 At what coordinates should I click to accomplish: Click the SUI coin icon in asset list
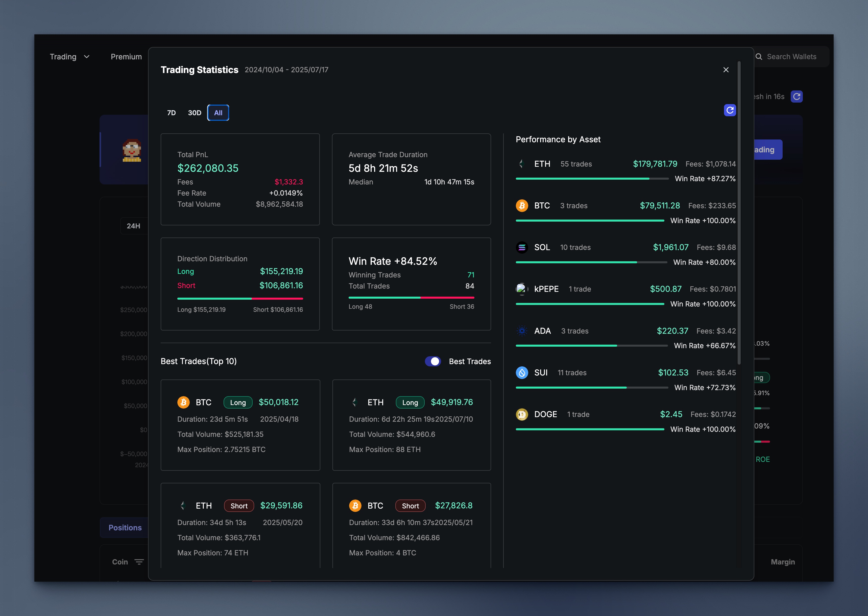tap(522, 372)
